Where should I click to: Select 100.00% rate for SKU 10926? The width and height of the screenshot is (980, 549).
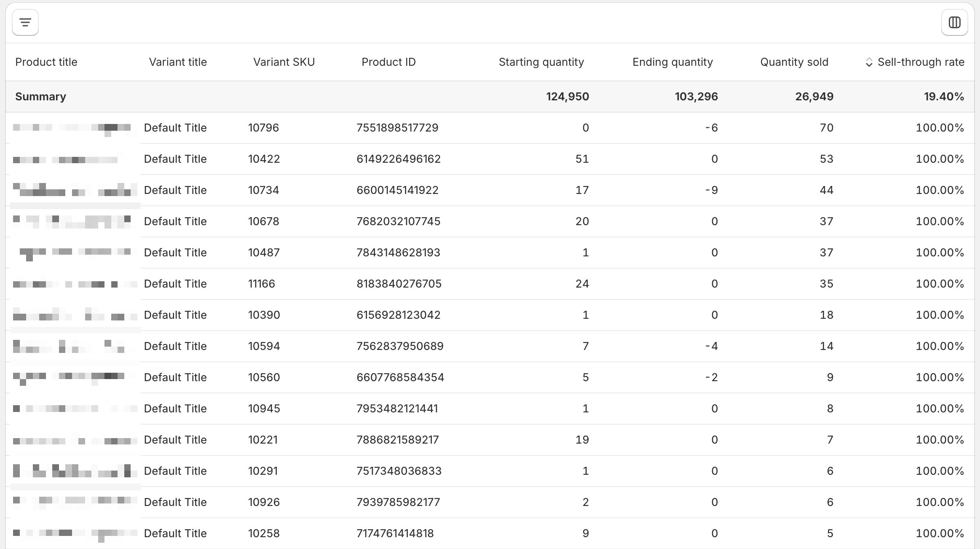pyautogui.click(x=940, y=502)
